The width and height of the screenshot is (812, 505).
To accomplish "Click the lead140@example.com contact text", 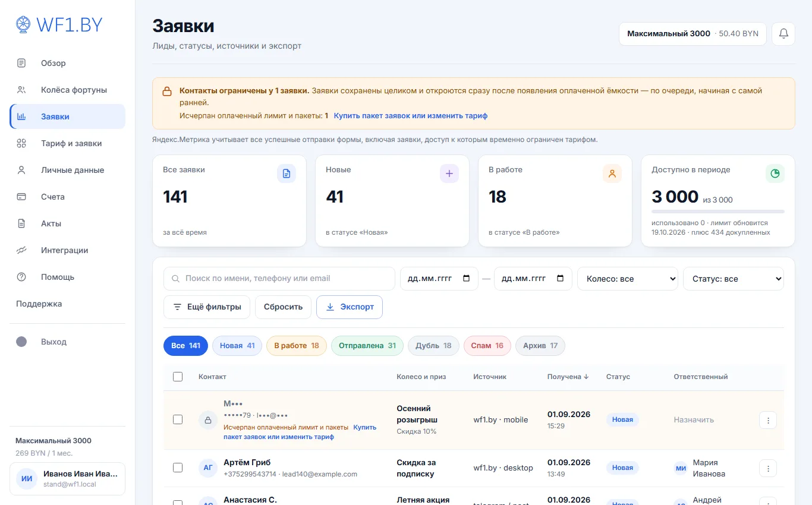I will [x=320, y=474].
